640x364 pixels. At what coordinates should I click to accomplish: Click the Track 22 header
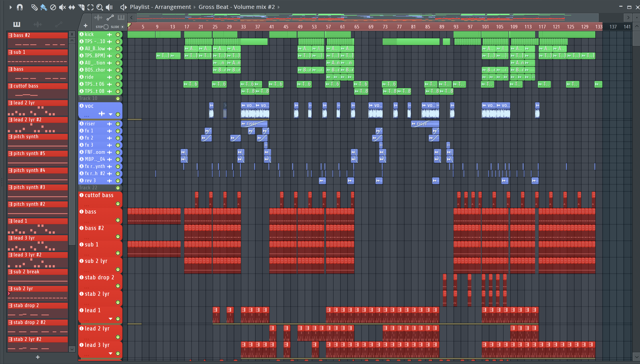100,188
